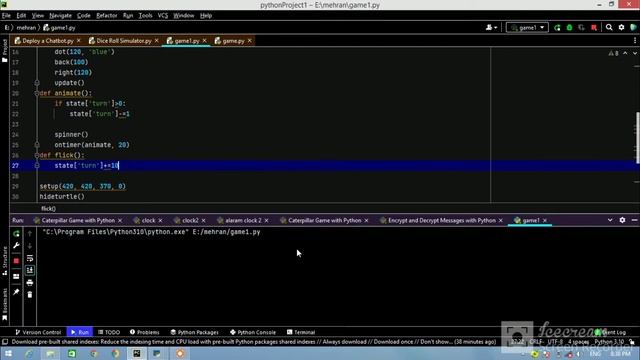This screenshot has height=360, width=640.
Task: Open the Problems tool window
Action: coord(144,332)
